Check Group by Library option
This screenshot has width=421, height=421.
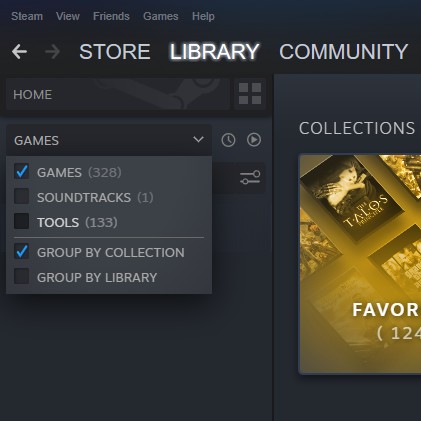[x=22, y=277]
